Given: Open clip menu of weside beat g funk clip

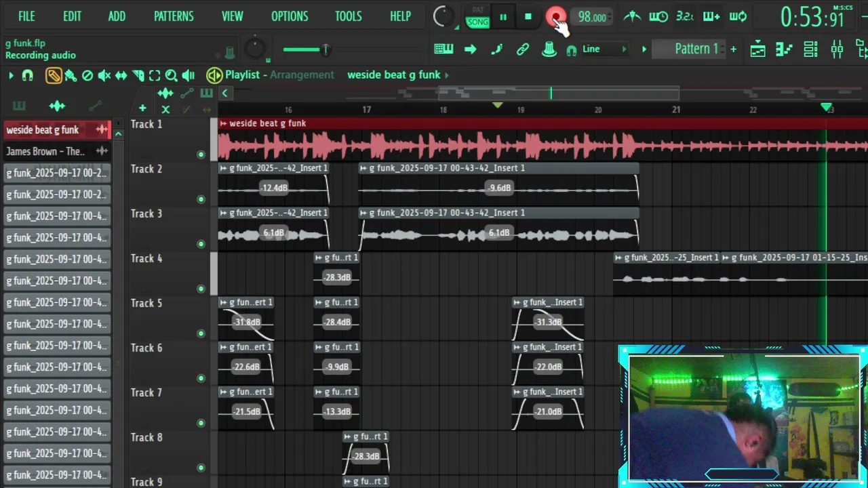Looking at the screenshot, I should pyautogui.click(x=223, y=123).
